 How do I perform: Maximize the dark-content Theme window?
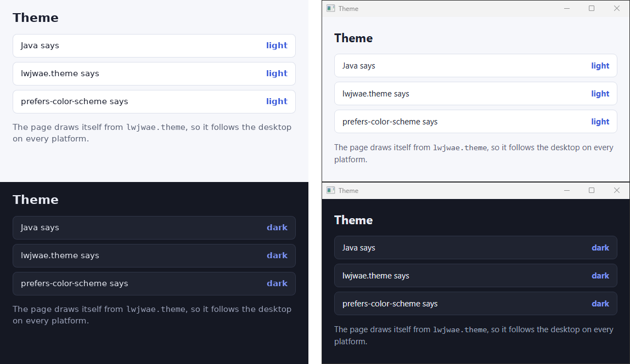(592, 190)
